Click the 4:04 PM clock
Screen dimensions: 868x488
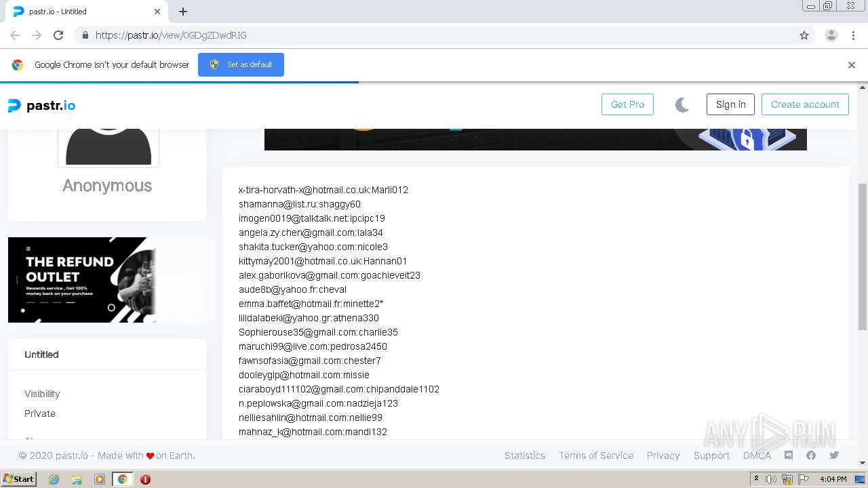pos(833,479)
